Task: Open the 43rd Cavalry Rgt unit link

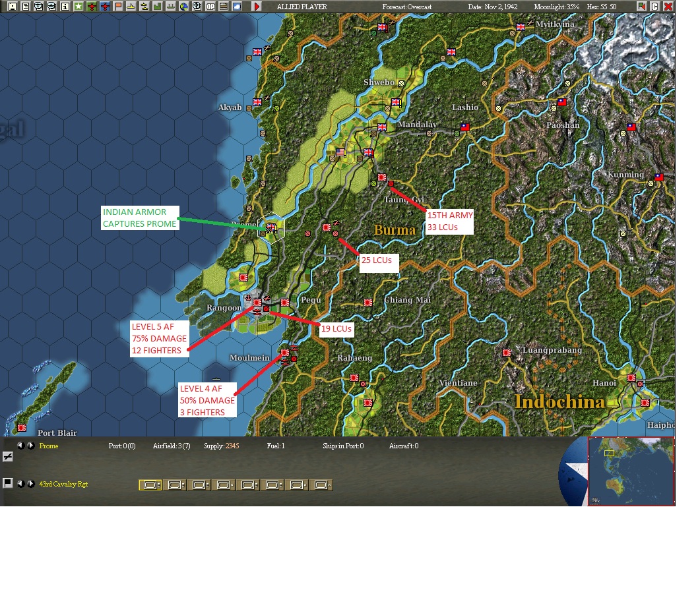Action: tap(63, 484)
